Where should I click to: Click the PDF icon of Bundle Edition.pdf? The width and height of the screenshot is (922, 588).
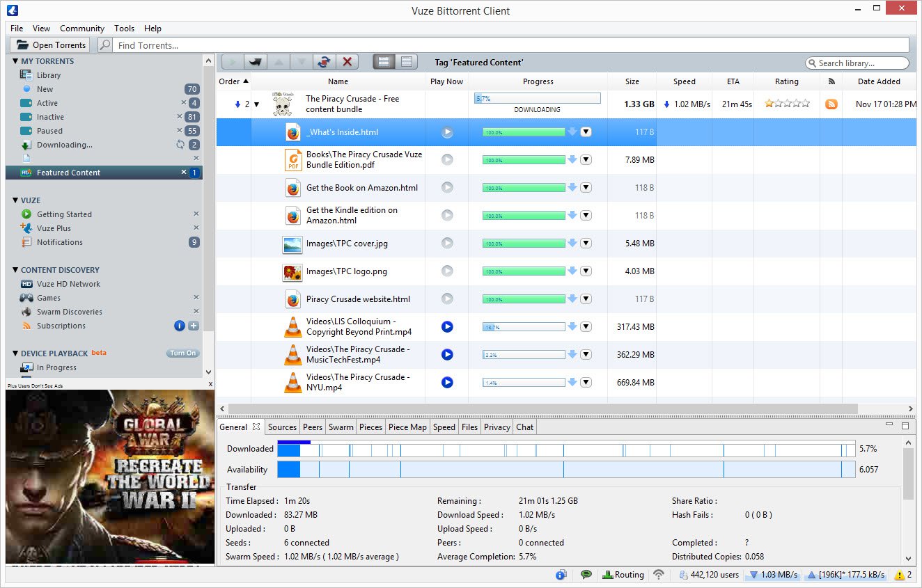293,160
